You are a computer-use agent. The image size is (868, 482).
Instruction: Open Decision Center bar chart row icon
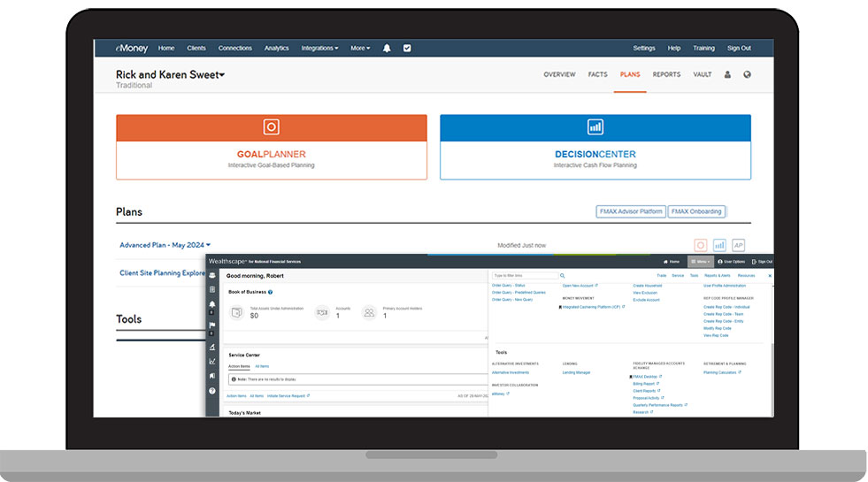click(x=719, y=245)
